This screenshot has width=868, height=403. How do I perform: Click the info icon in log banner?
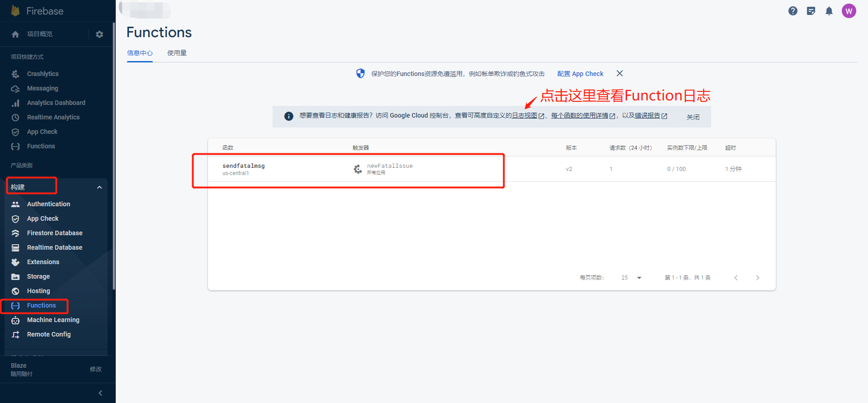[x=289, y=116]
